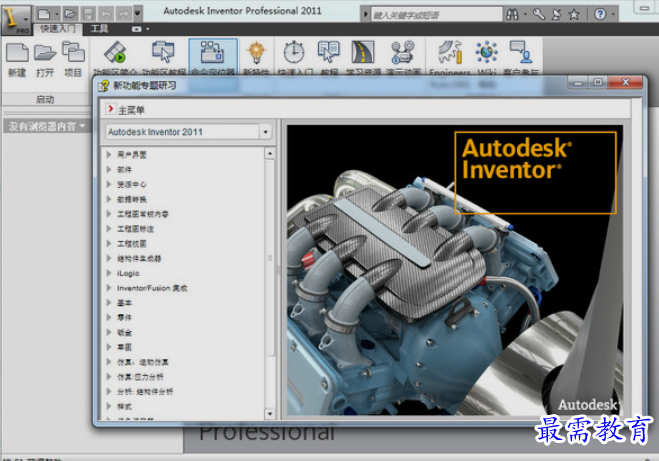Click the wrench key icon in title bar

click(x=539, y=15)
